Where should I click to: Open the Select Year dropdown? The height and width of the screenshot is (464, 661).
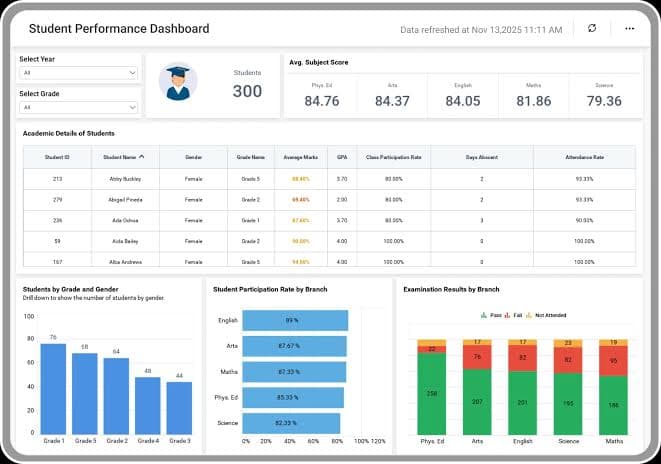point(78,73)
